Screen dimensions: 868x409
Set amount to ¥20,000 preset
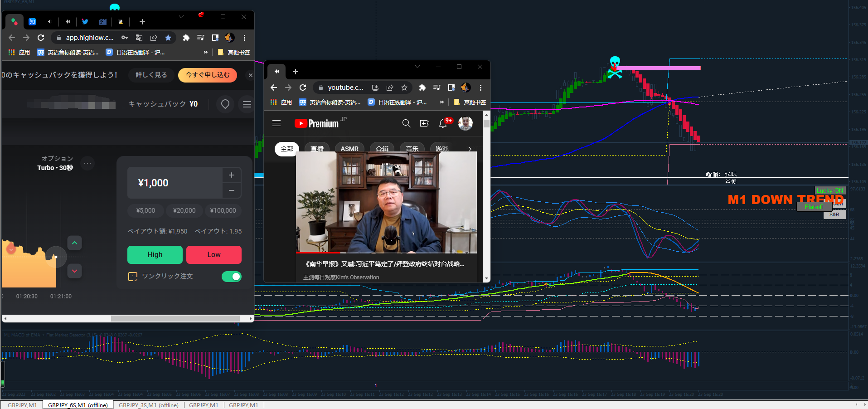[x=184, y=210]
